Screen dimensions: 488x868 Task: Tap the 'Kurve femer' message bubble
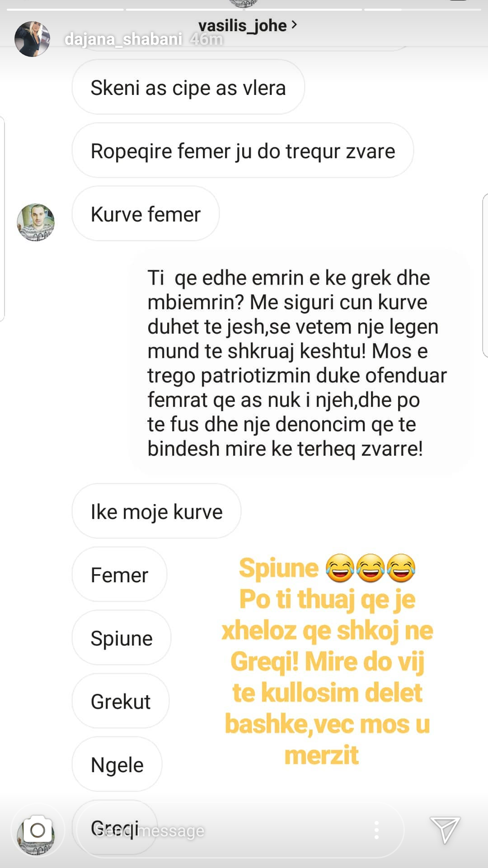(145, 214)
